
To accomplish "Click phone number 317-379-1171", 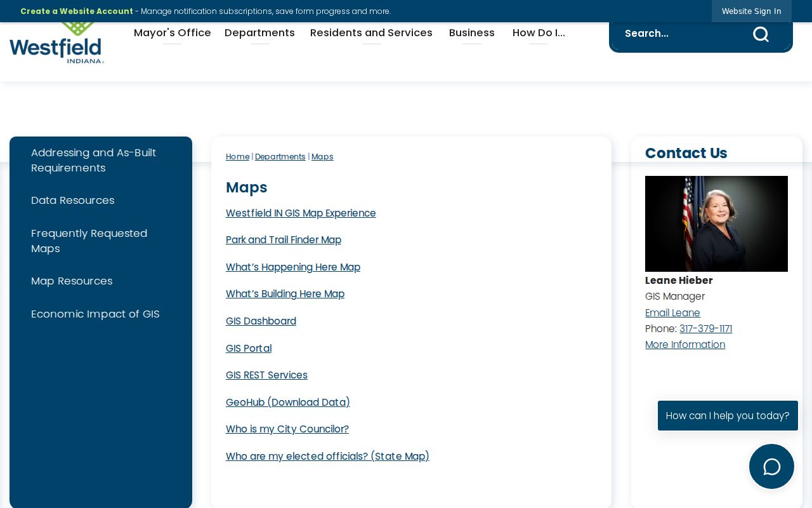I will coord(705,329).
